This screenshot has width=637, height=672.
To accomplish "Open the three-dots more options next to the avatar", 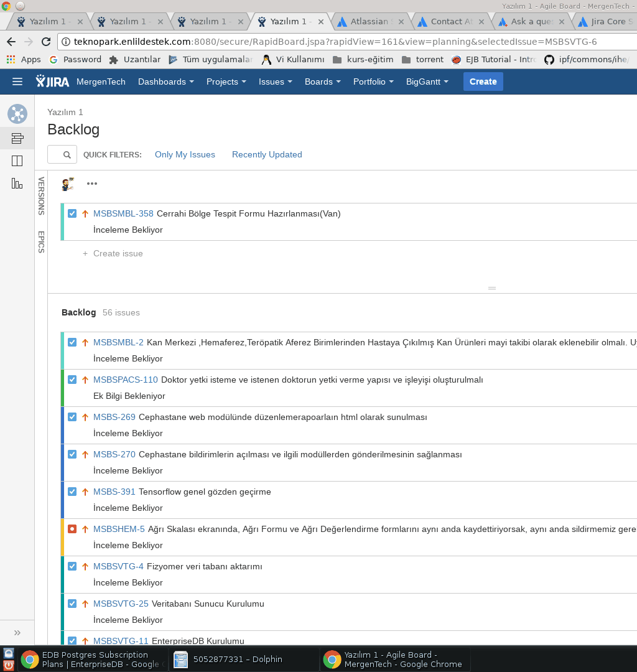I will 92,184.
